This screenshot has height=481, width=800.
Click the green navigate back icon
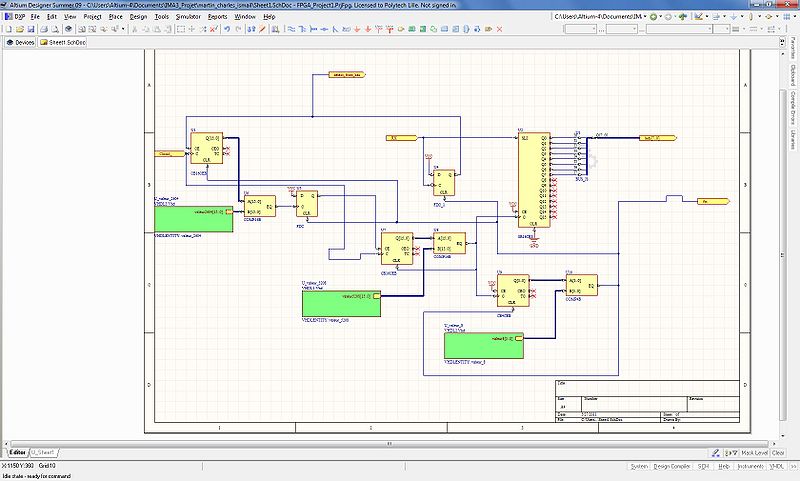click(655, 17)
